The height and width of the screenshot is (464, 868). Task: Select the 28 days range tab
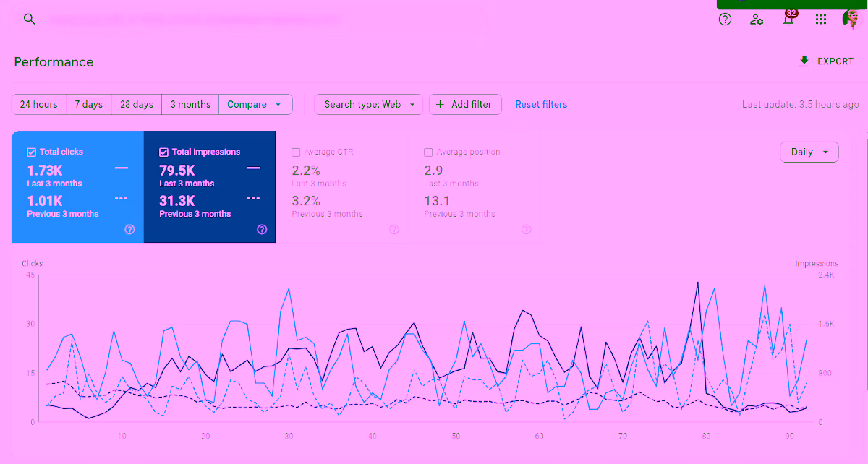pyautogui.click(x=137, y=104)
